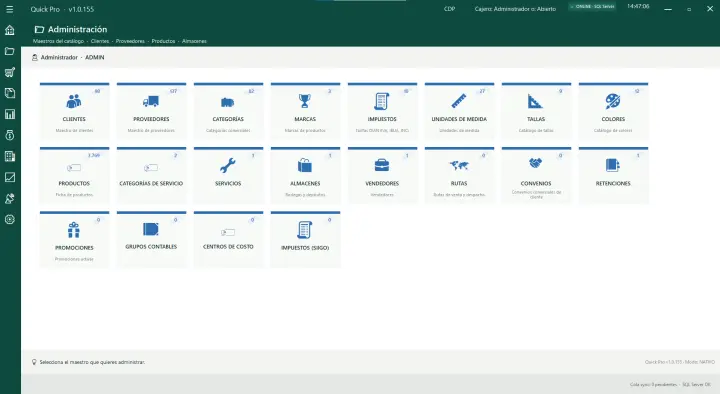Click the clock showing 14:47:06

coord(638,6)
